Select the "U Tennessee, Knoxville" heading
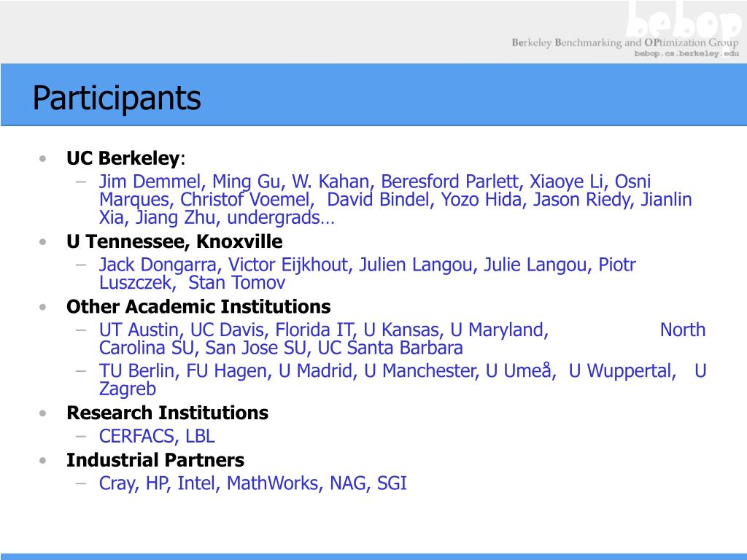This screenshot has height=560, width=747. click(174, 241)
